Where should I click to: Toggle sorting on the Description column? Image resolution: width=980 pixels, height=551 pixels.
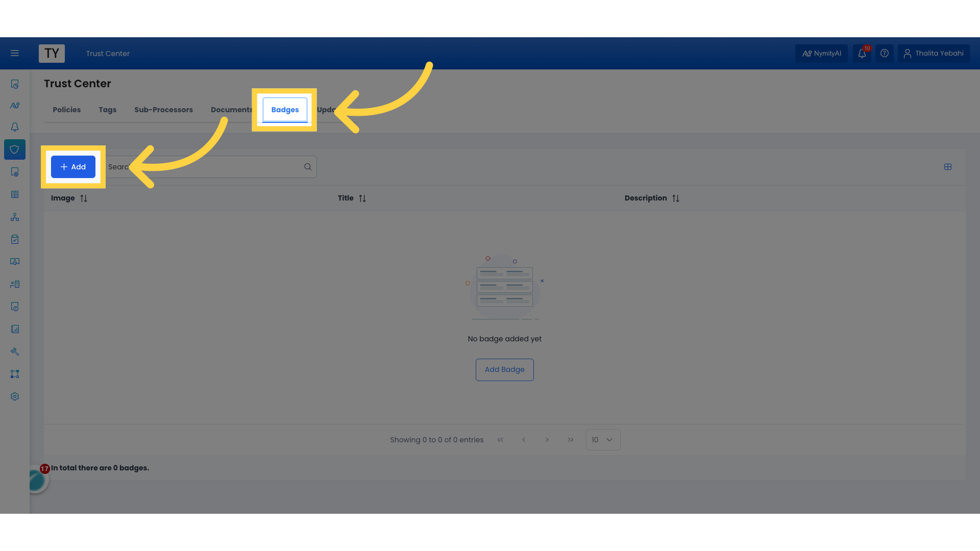676,198
